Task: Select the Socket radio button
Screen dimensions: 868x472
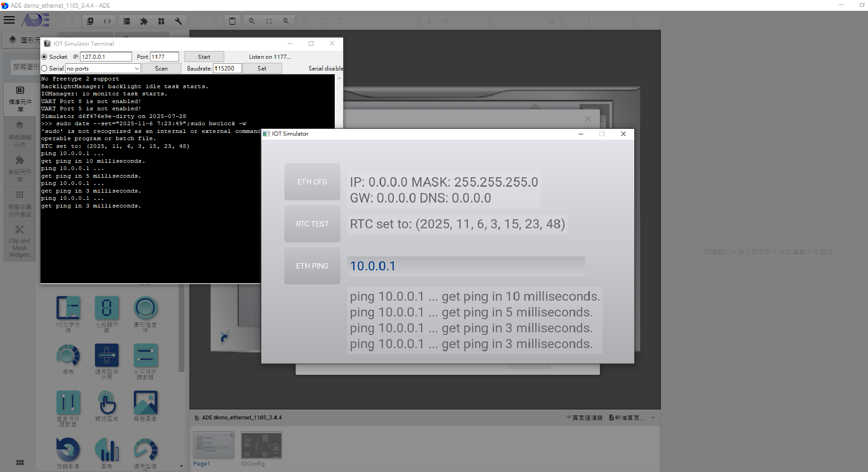Action: point(44,57)
